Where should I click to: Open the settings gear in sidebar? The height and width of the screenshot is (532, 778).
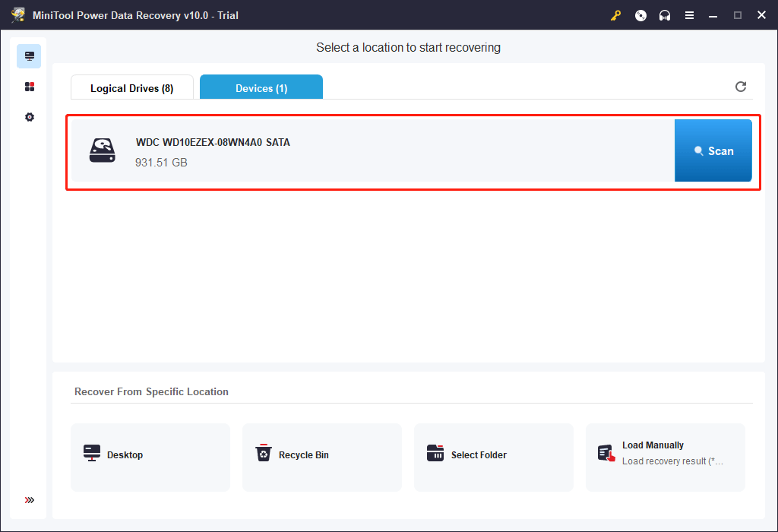click(30, 117)
